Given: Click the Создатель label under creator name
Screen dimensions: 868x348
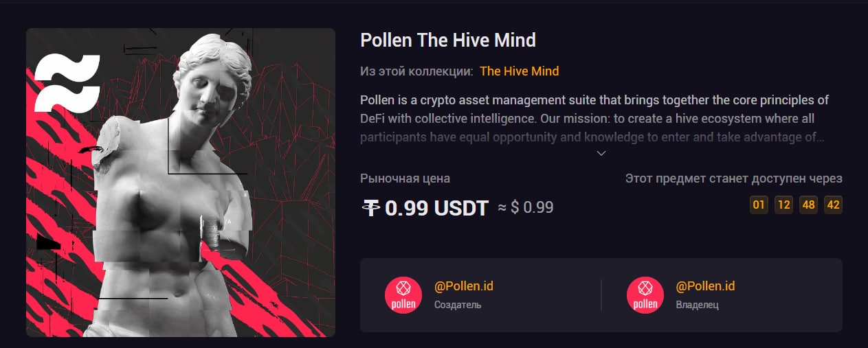Looking at the screenshot, I should [x=458, y=304].
